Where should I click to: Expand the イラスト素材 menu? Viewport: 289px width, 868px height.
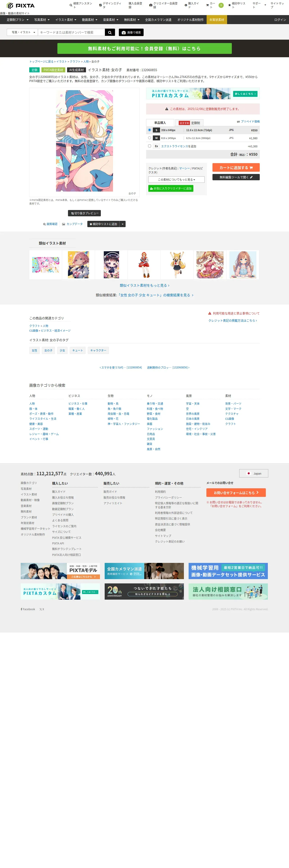[65, 20]
